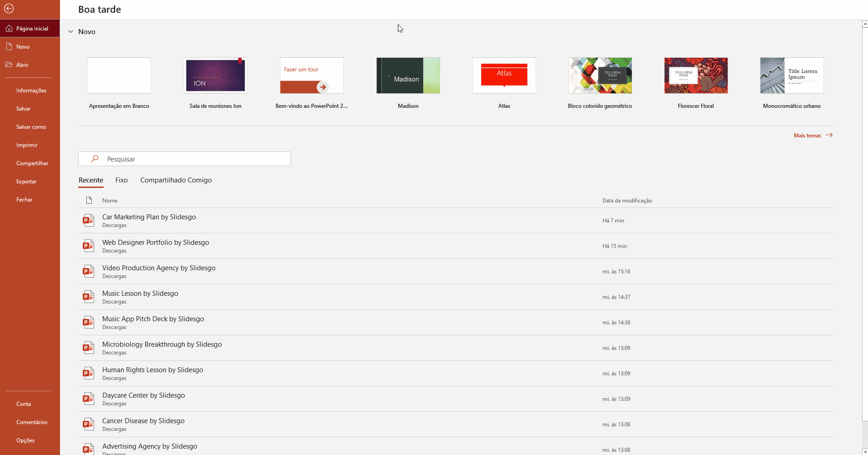Select Salvar como in the sidebar
This screenshot has width=868, height=455.
pyautogui.click(x=30, y=127)
